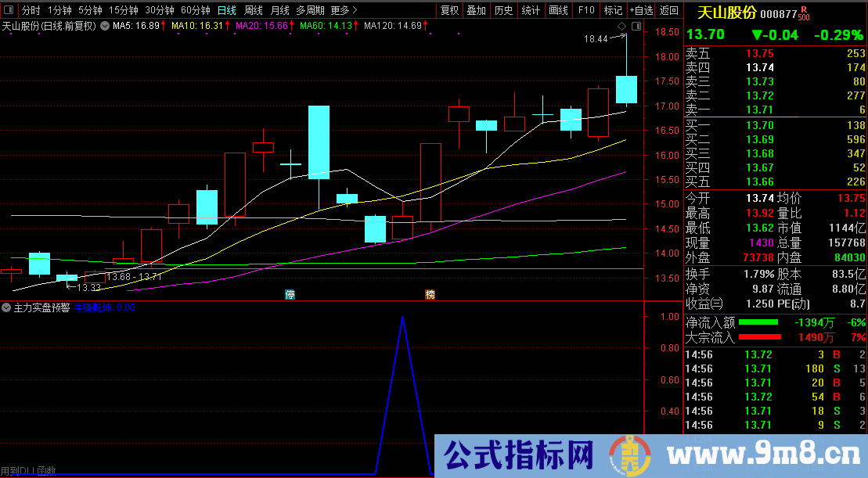This screenshot has height=478, width=868.
Task: Toggle the side panel icon near the price axis
Action: pos(635,27)
